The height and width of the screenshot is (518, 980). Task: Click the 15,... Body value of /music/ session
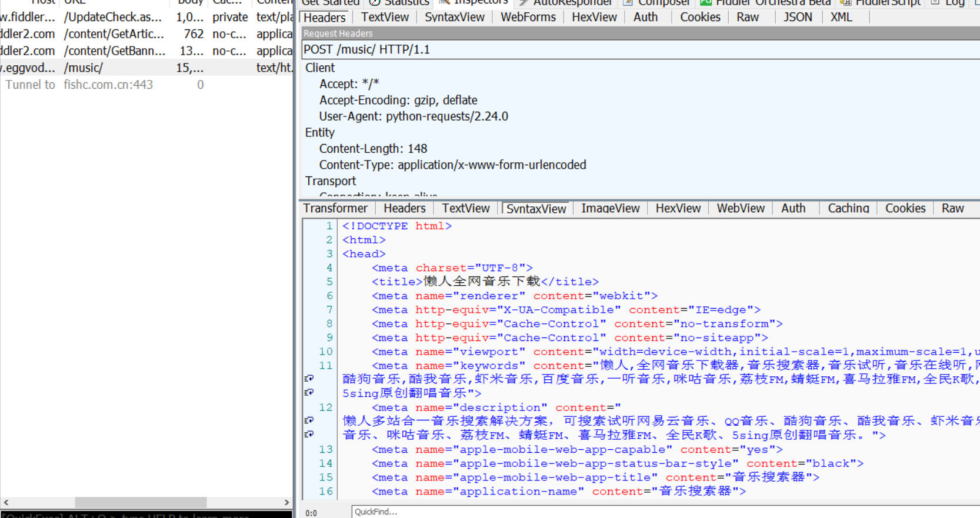pyautogui.click(x=189, y=68)
